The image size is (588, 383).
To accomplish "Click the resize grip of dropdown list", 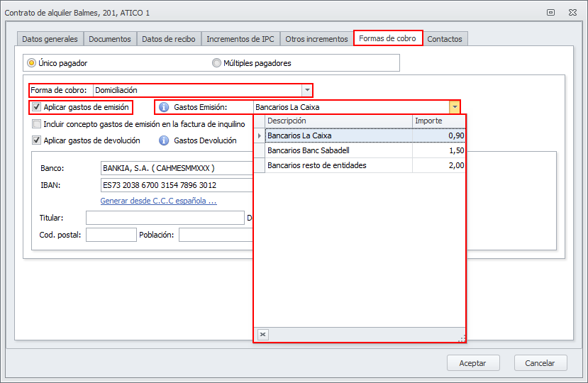I will tap(461, 338).
